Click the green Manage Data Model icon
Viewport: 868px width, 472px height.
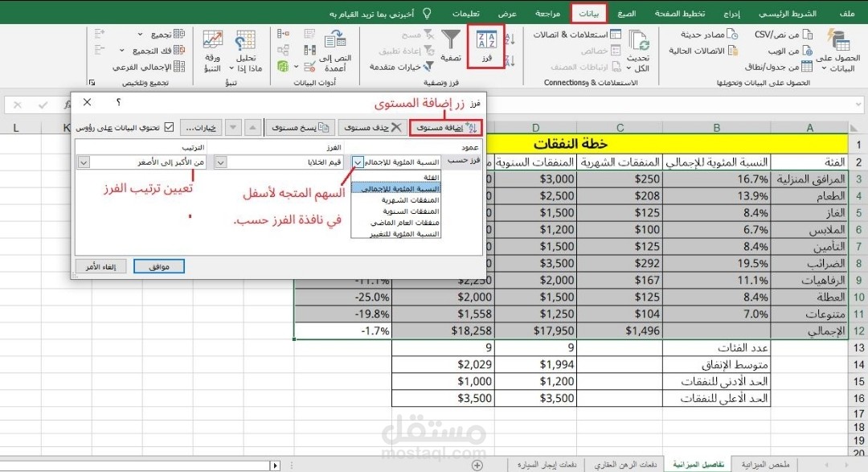tap(283, 67)
